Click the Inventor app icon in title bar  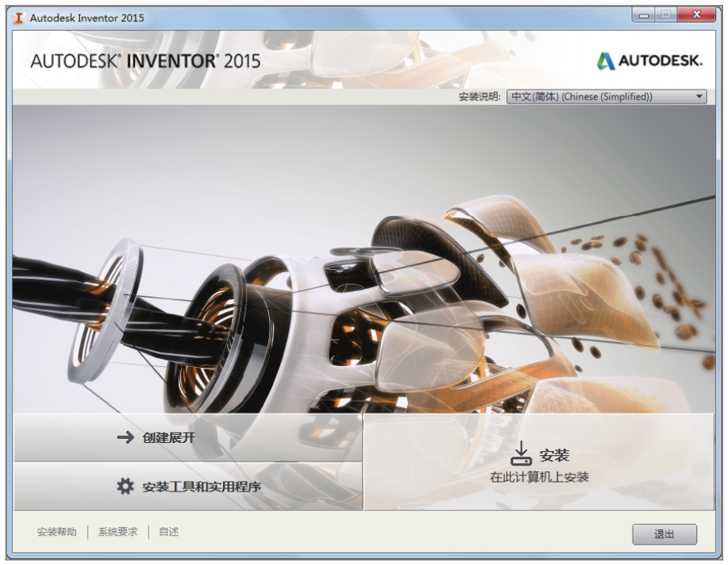pyautogui.click(x=19, y=18)
